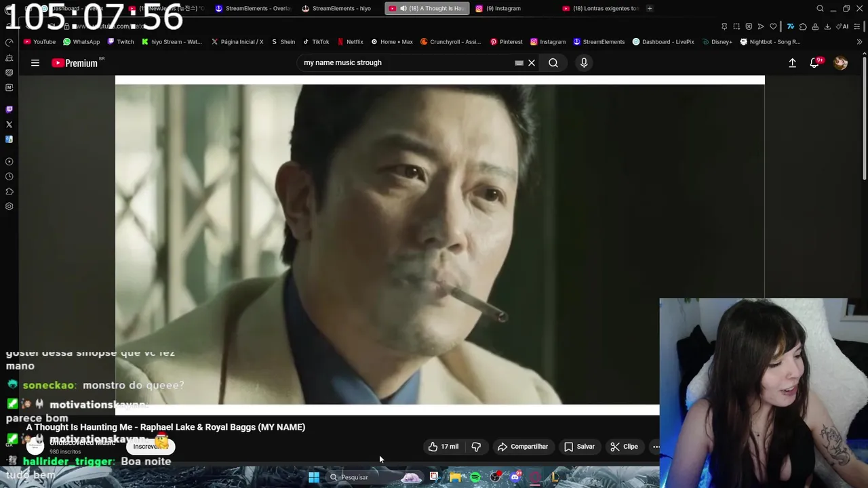The width and height of the screenshot is (868, 488).
Task: Open the Instagram bookmark
Action: point(548,42)
